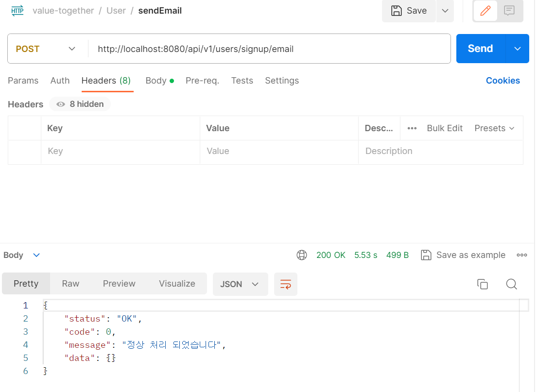
Task: Search the response with magnifier icon
Action: (x=511, y=284)
